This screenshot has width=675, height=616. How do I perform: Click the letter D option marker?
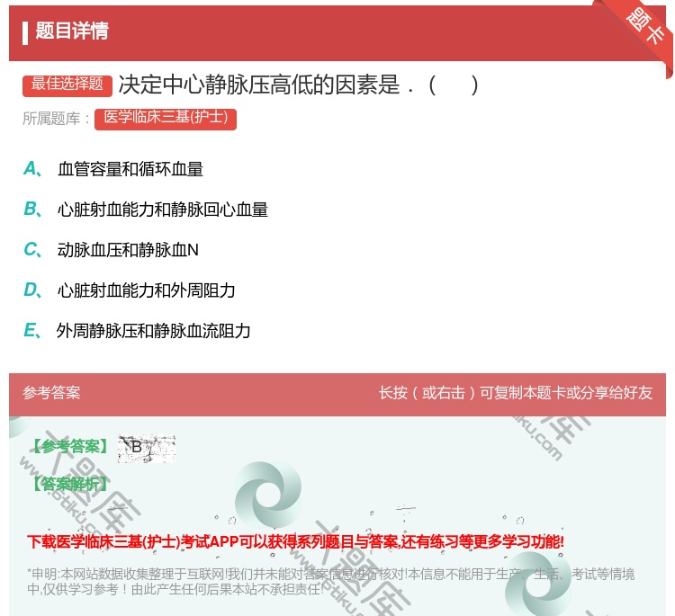32,290
